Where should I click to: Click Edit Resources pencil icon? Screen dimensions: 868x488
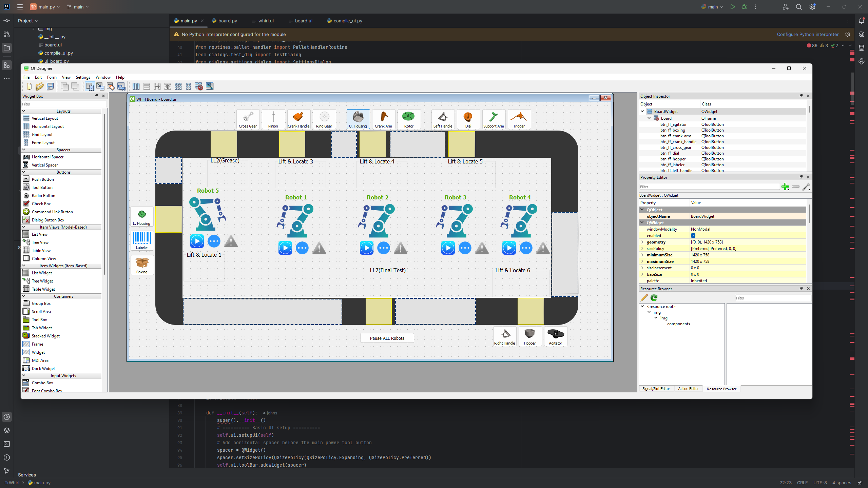pyautogui.click(x=644, y=298)
